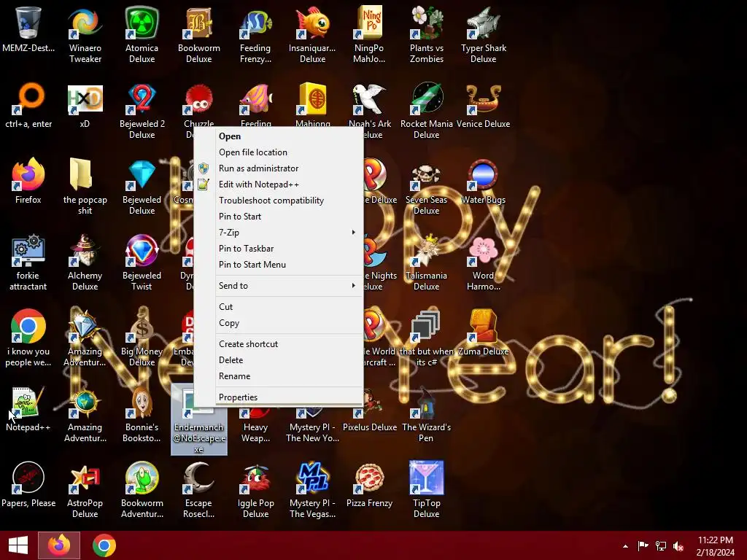Select the Firefox desktop shortcut

(x=28, y=174)
